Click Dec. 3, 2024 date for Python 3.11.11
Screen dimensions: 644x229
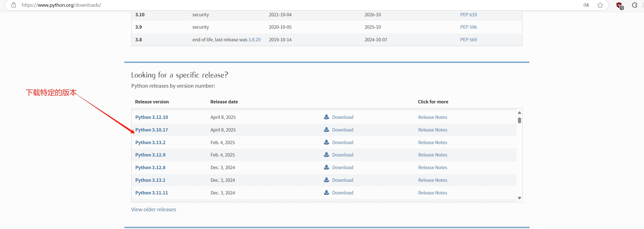[x=223, y=193]
